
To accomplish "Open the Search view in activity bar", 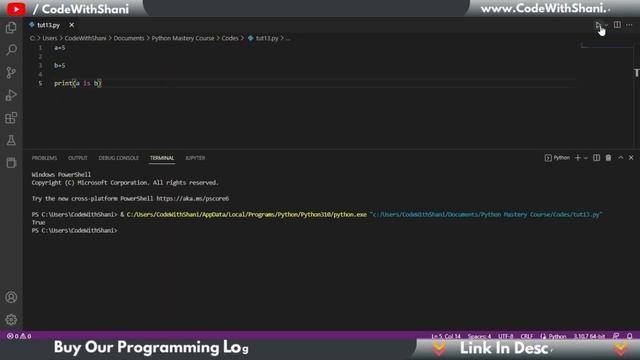I will [11, 50].
